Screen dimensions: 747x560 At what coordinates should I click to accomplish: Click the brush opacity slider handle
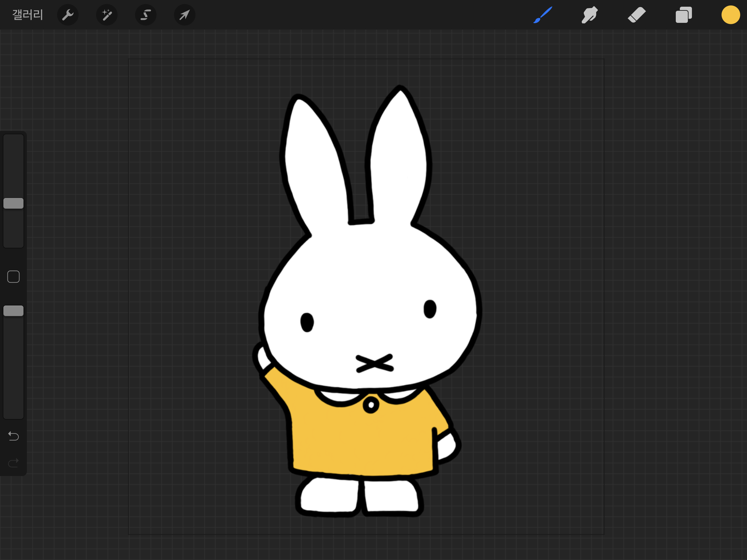[x=13, y=311]
